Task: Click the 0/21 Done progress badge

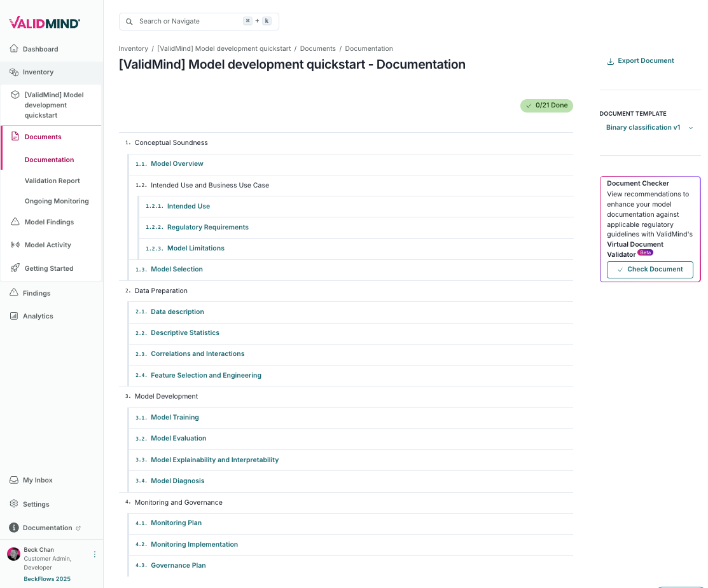Action: (546, 106)
